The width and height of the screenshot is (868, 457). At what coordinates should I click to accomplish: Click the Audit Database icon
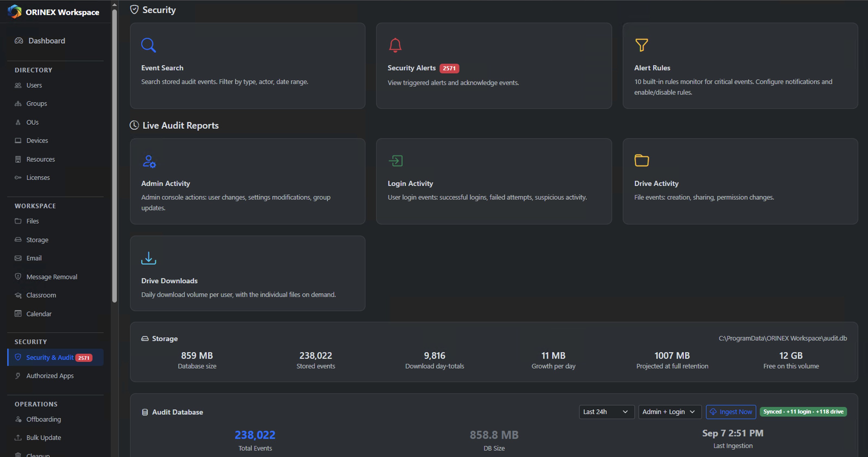[145, 412]
